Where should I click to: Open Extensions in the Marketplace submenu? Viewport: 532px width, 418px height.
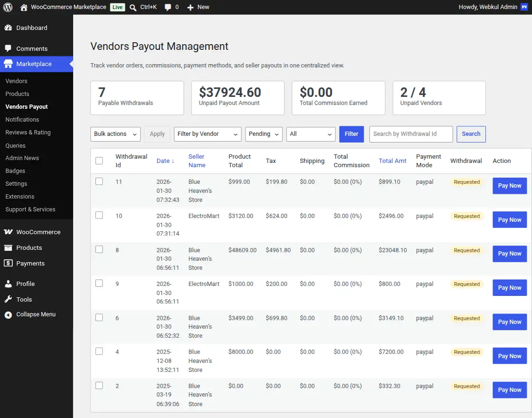pos(19,197)
